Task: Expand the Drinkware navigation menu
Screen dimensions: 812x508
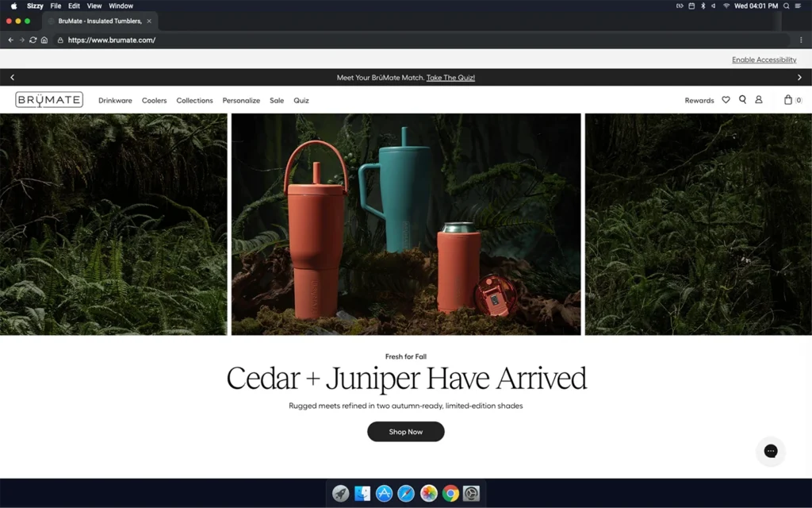Action: point(115,101)
